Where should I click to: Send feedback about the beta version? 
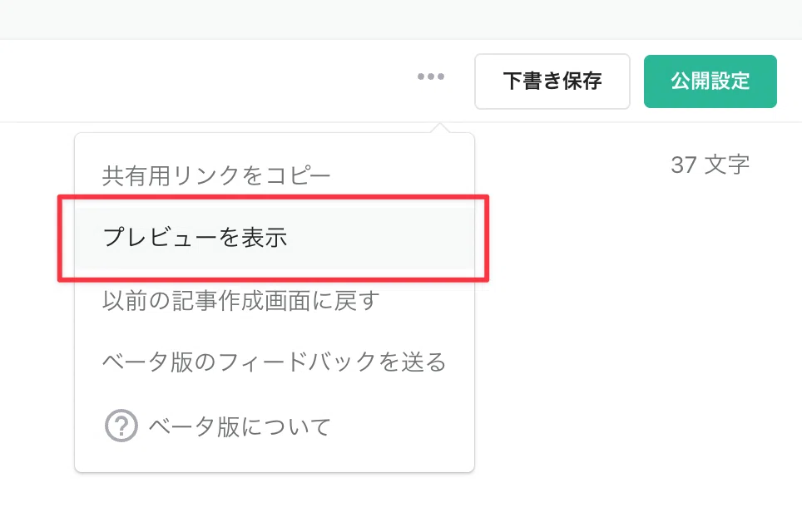tap(275, 362)
